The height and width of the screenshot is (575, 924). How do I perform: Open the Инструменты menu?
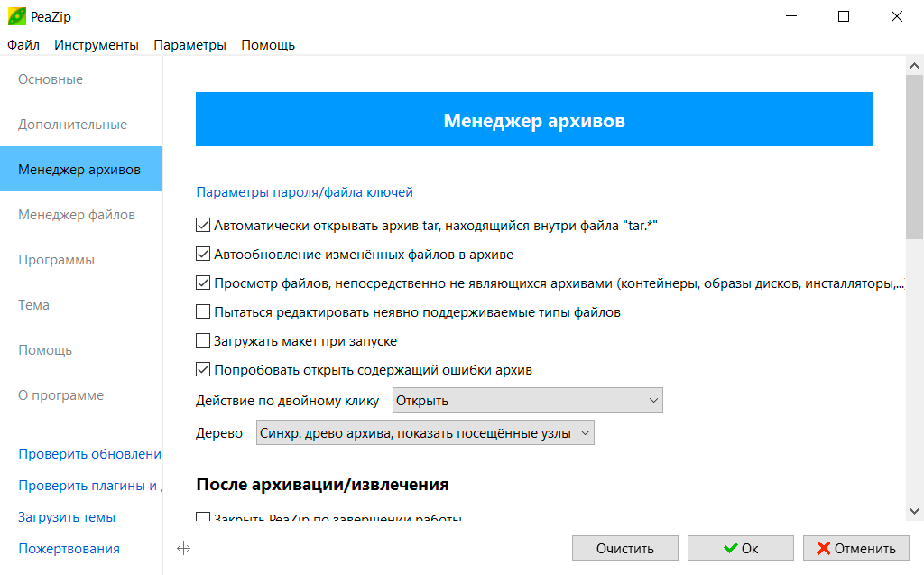pyautogui.click(x=96, y=45)
